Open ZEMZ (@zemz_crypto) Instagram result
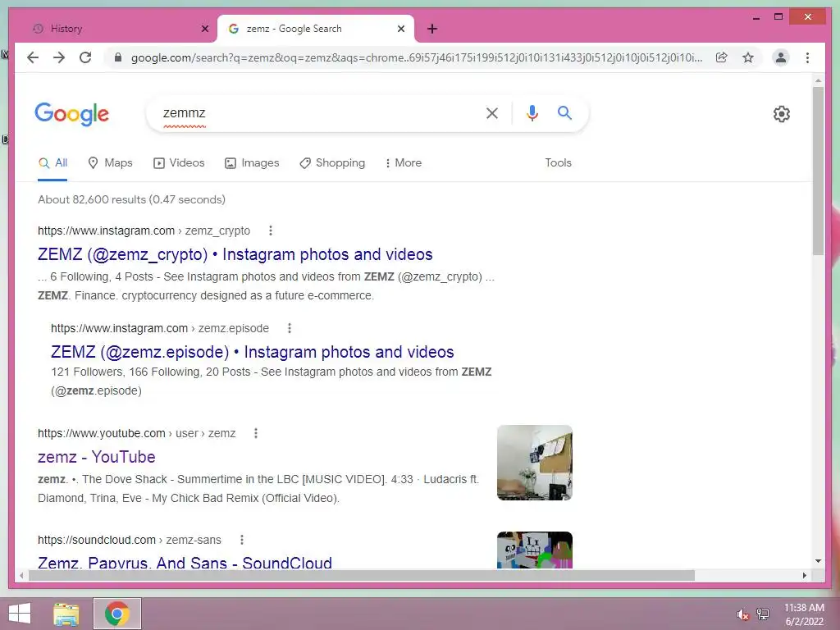Screen dimensions: 840x630 click(235, 254)
